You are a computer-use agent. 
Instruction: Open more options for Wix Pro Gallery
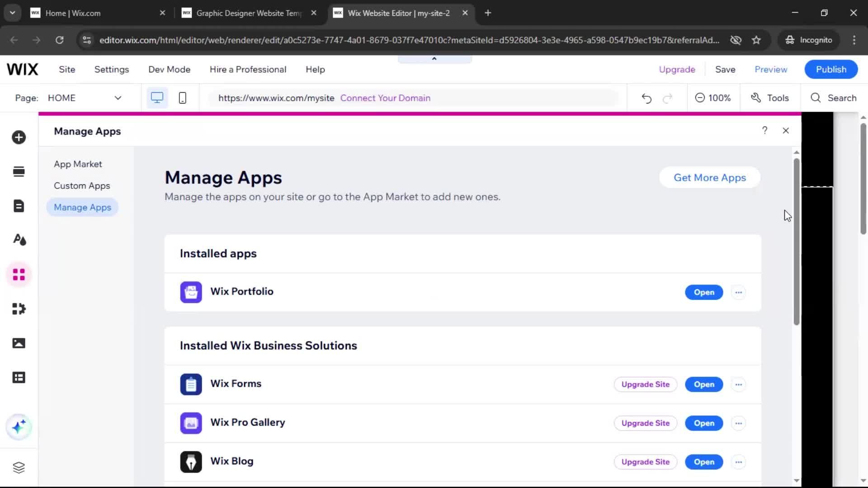point(738,423)
